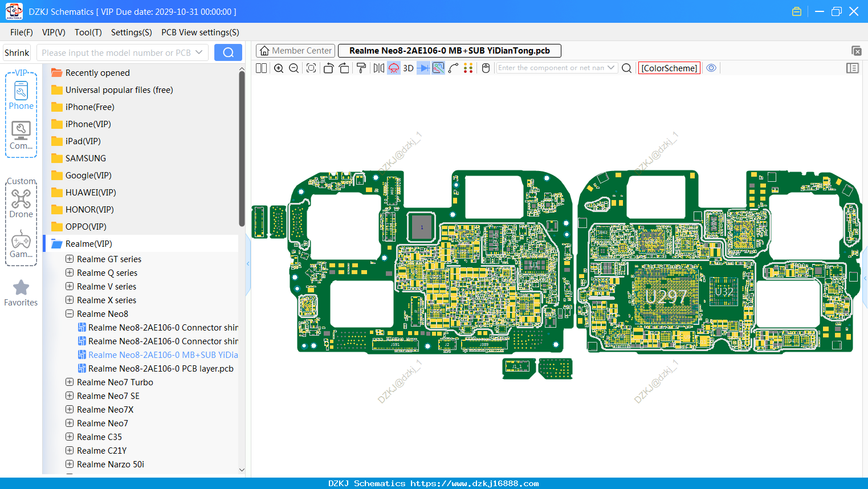This screenshot has width=868, height=489.
Task: Click the mouse settings icon
Action: click(x=486, y=68)
